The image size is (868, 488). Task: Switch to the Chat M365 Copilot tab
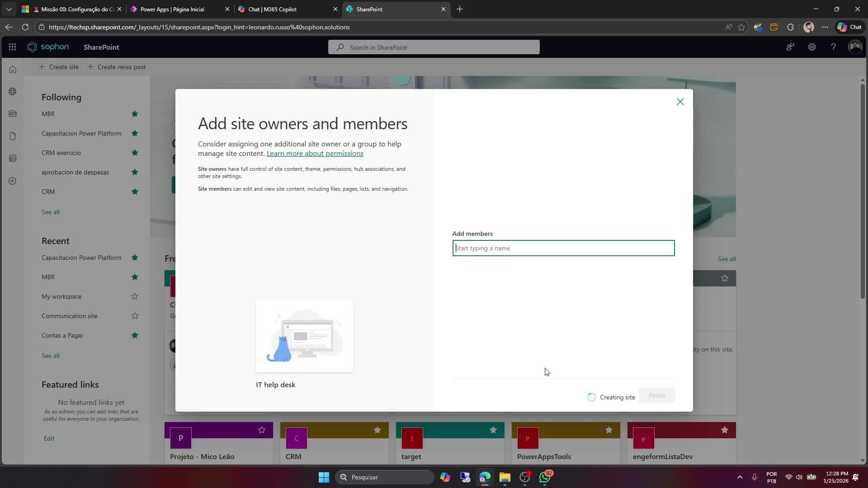click(272, 9)
